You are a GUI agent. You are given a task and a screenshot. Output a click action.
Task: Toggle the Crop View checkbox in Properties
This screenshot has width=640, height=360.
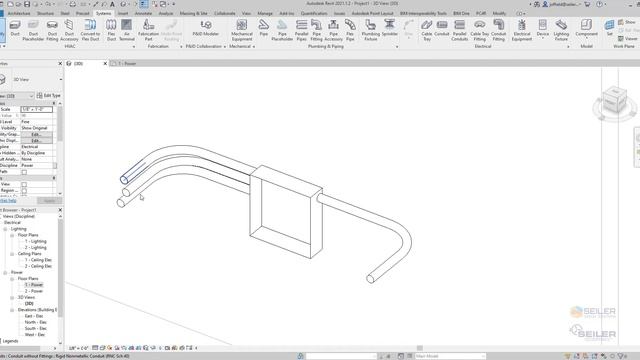coord(24,184)
